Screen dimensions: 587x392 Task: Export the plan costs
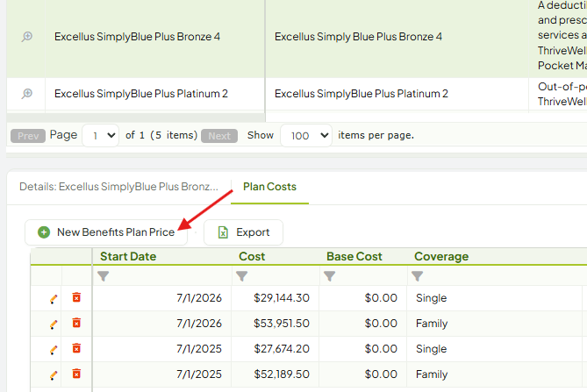point(243,232)
